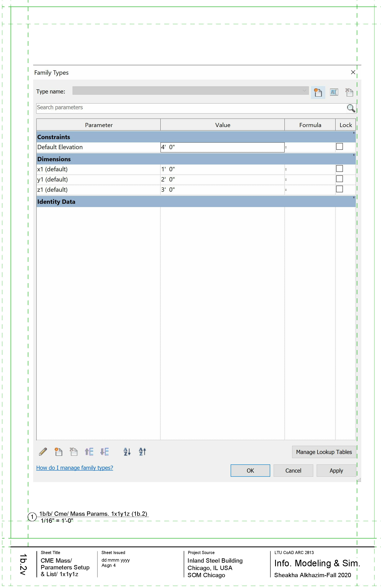Click the Lock column header

point(346,125)
